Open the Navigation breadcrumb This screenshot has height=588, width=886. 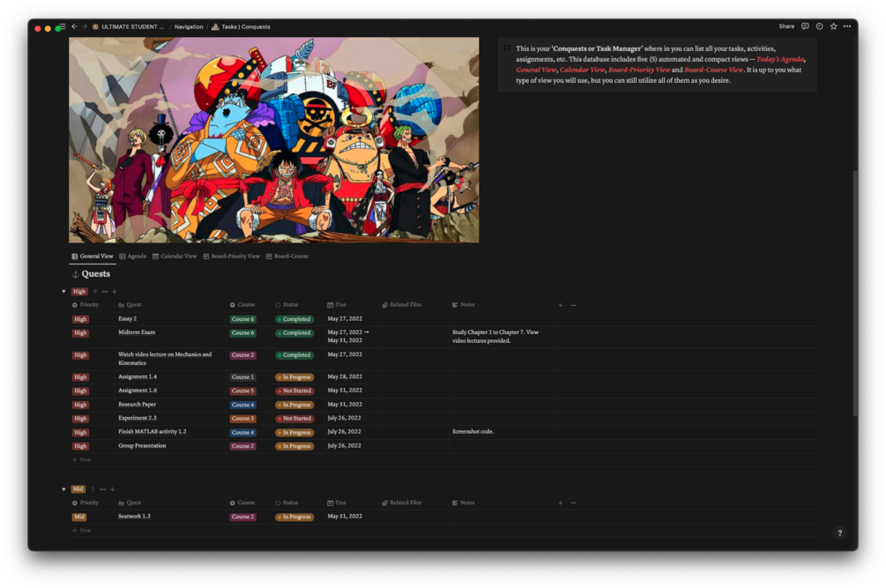coord(189,26)
